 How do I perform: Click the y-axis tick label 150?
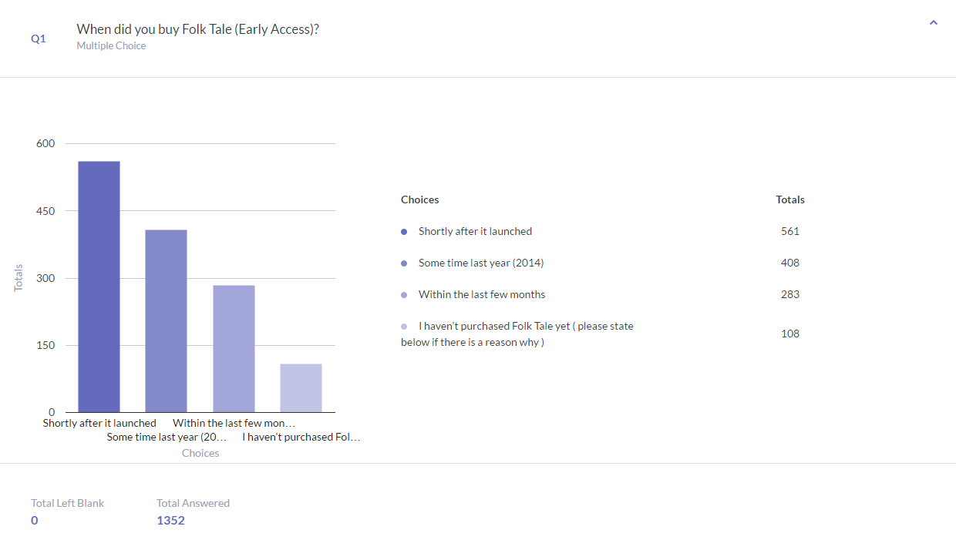pos(45,345)
